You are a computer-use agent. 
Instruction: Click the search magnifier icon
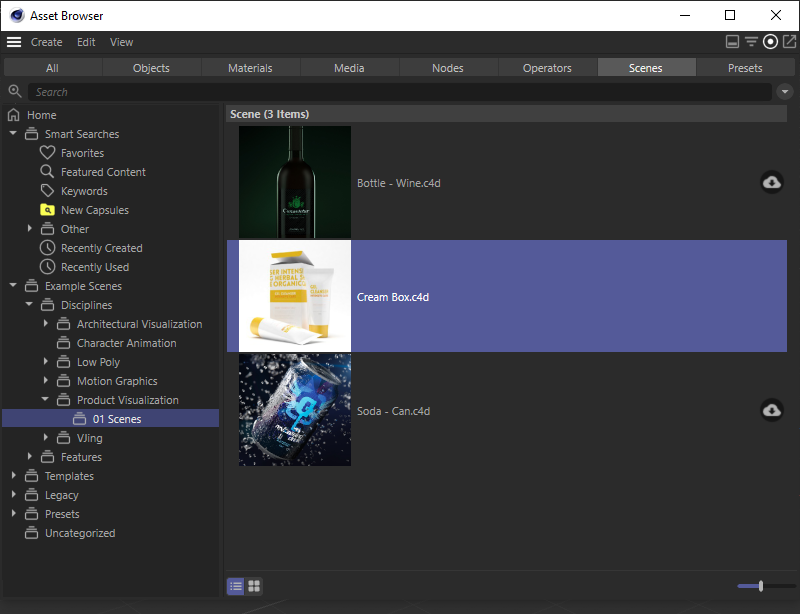click(x=15, y=91)
